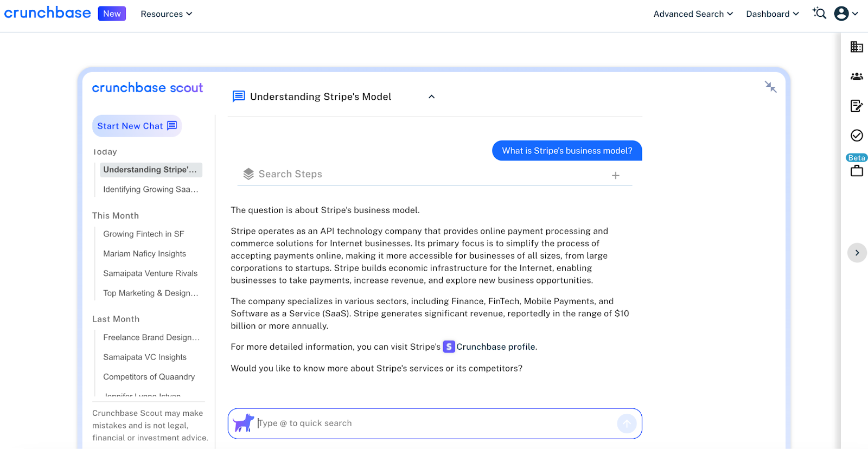
Task: Click the chat message input field
Action: pos(434,424)
